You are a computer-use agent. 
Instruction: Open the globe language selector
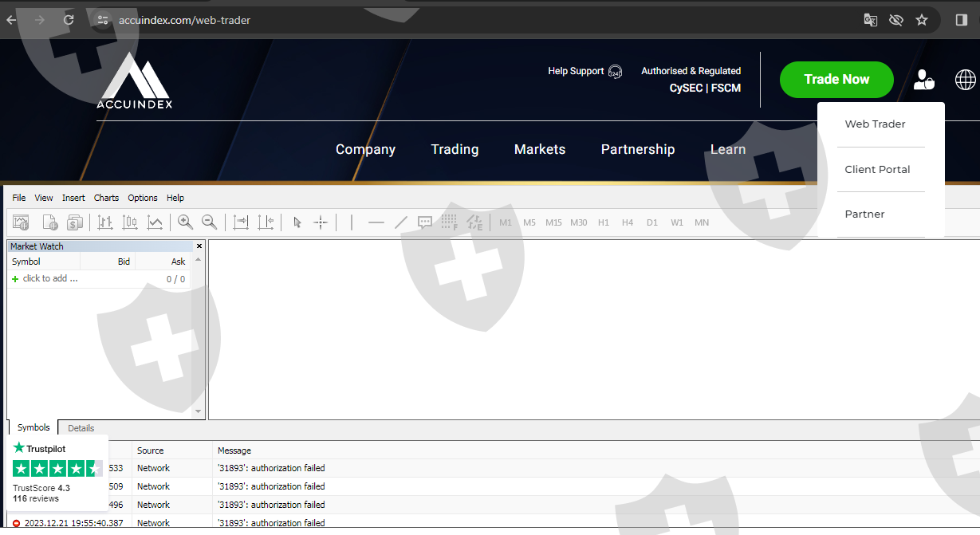(966, 79)
